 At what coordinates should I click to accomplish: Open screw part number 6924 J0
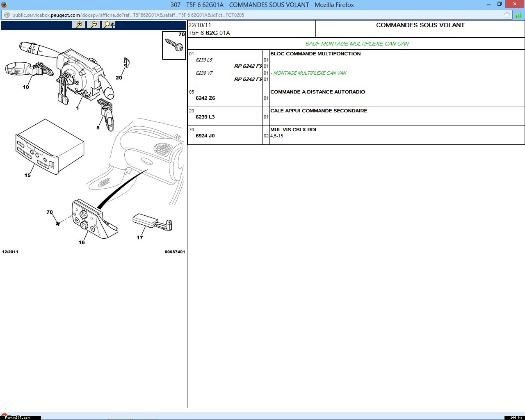click(205, 136)
